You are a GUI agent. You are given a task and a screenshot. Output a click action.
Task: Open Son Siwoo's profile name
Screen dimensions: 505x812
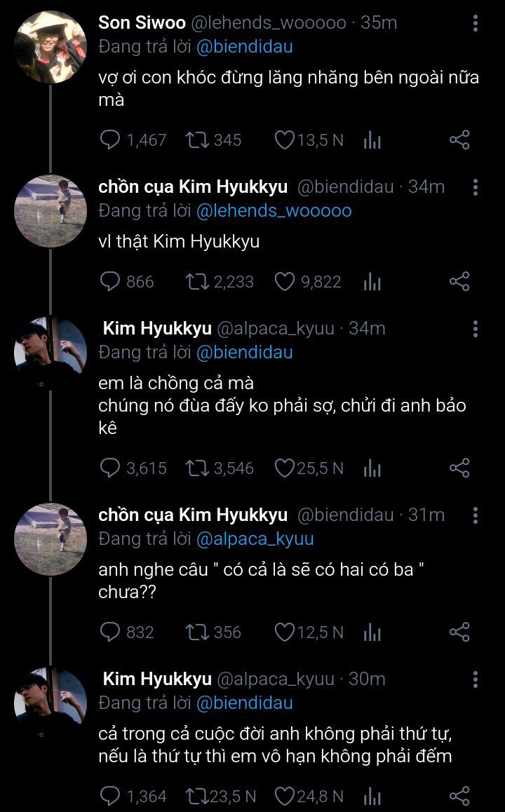[x=142, y=22]
